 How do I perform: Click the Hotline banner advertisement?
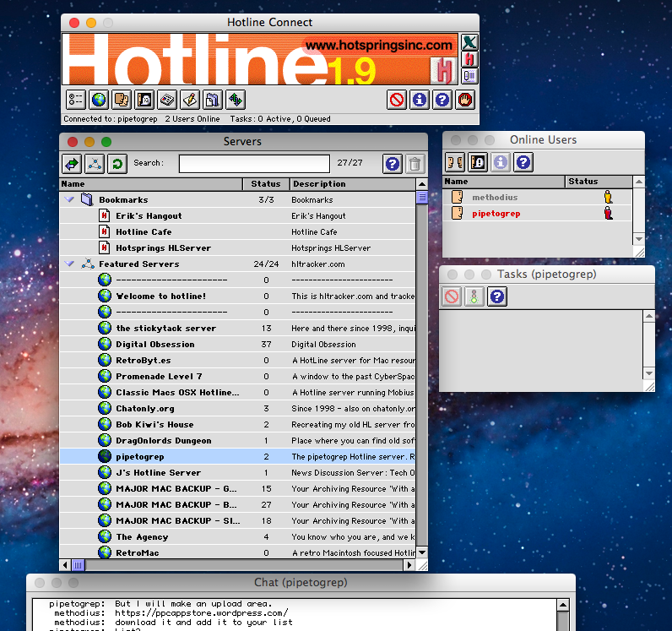pyautogui.click(x=260, y=59)
